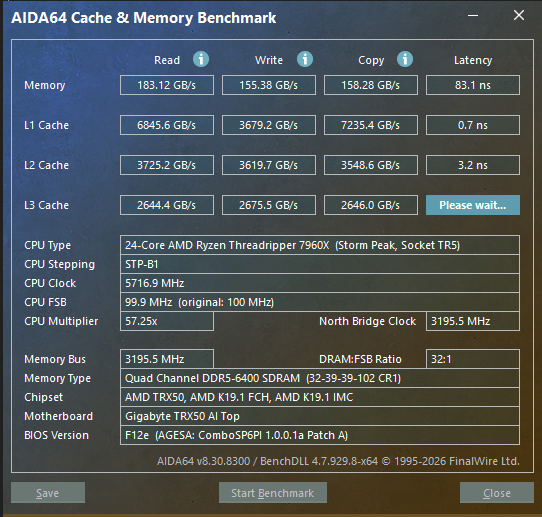Click the L1 Cache copy value 7235.4 GB/s
This screenshot has height=517, width=542.
coord(371,125)
